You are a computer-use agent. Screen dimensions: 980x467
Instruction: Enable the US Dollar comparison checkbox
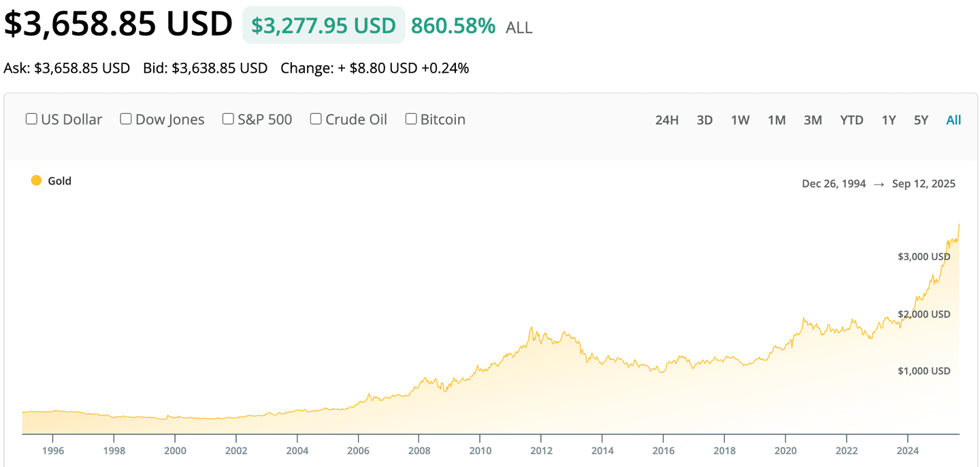point(31,119)
